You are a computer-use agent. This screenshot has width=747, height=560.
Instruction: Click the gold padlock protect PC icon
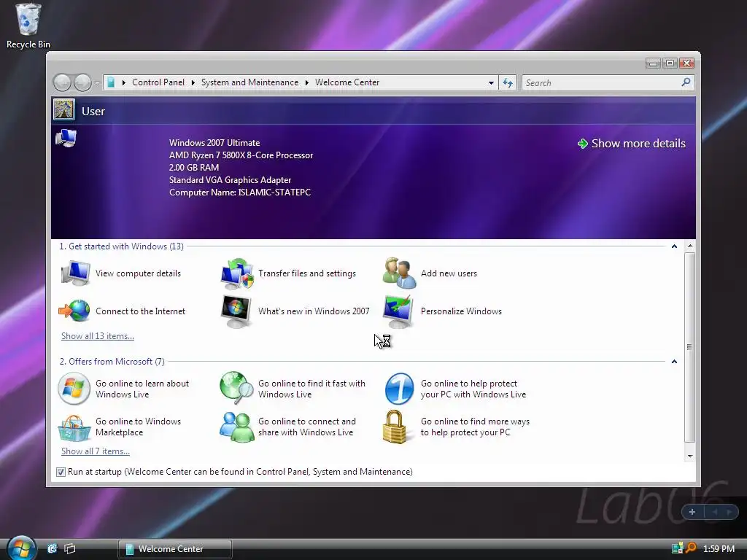point(395,427)
